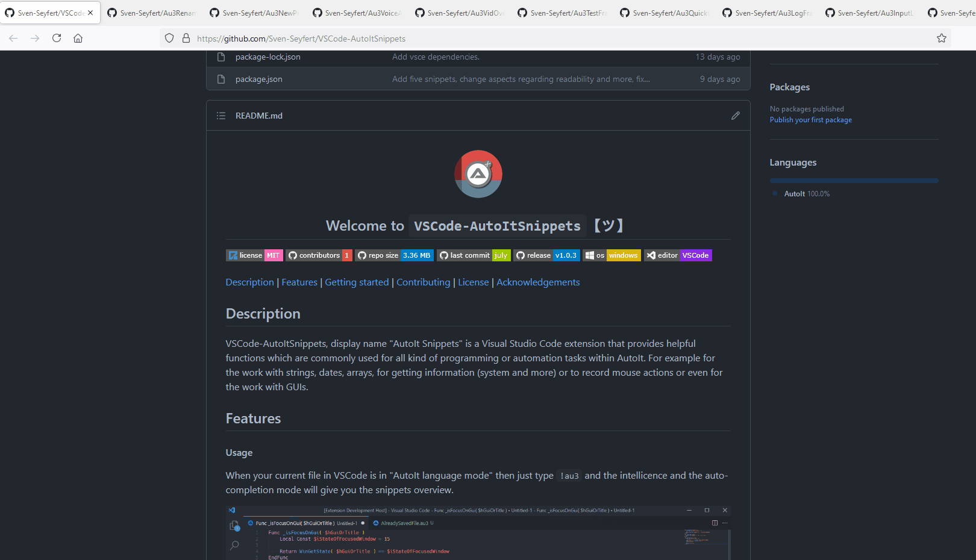The image size is (976, 560).
Task: Click the !au3 inline code text
Action: tap(569, 476)
